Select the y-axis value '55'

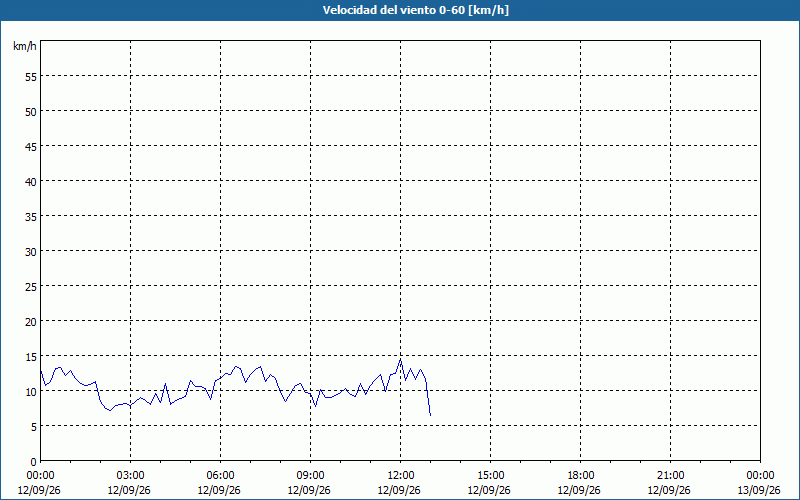tap(31, 77)
